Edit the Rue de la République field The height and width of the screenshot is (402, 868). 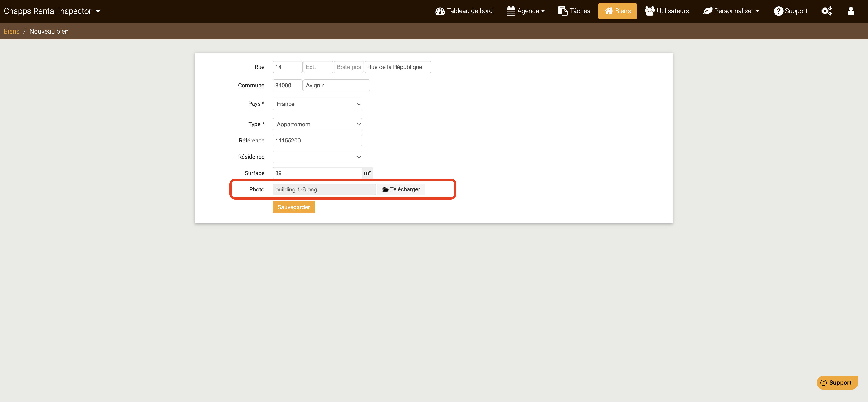tap(398, 67)
